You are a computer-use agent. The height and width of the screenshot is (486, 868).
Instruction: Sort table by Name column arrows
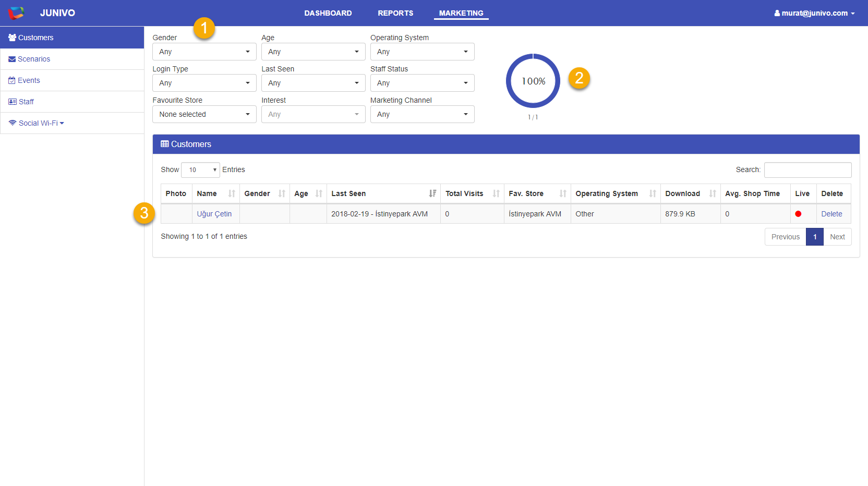tap(232, 193)
